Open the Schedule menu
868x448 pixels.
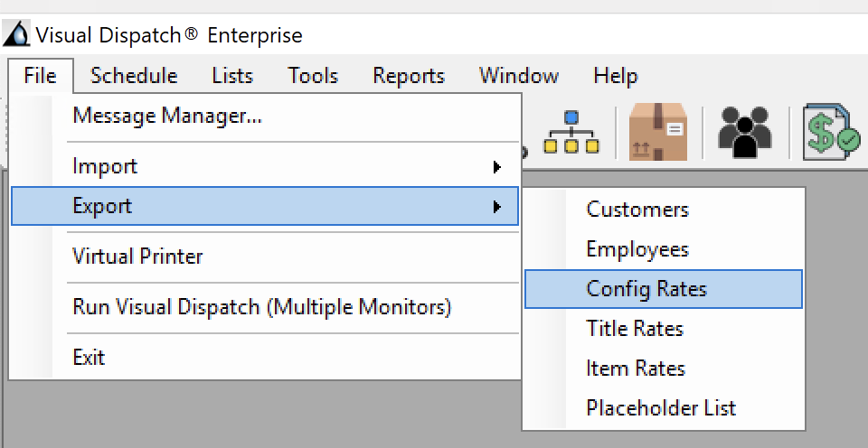134,76
